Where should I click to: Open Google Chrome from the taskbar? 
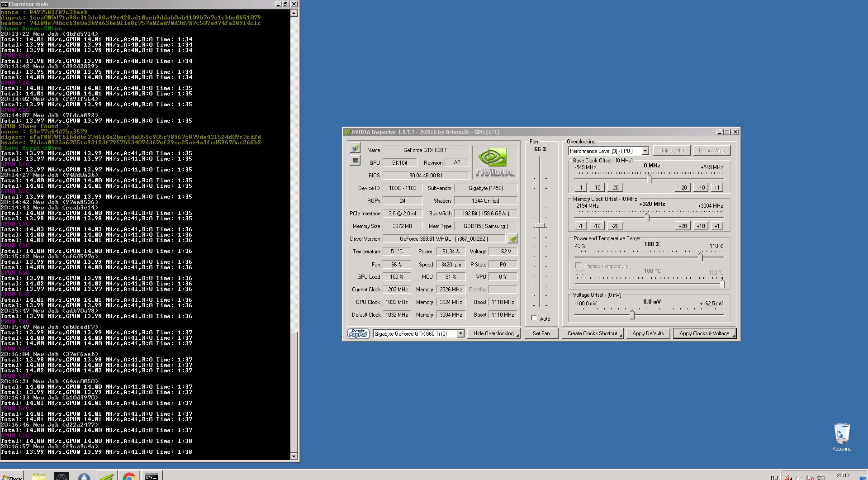pos(129,476)
